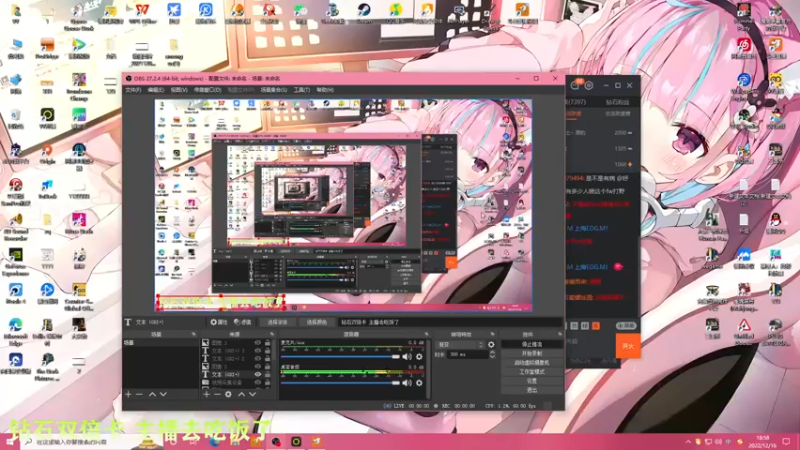The image size is (800, 450).
Task: Add a new scene with plus icon
Action: pos(129,394)
